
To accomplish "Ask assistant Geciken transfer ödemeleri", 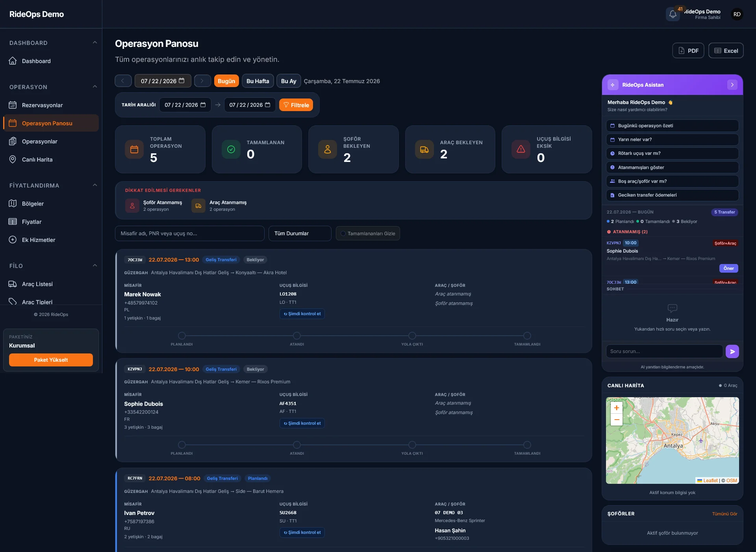I will tap(672, 195).
